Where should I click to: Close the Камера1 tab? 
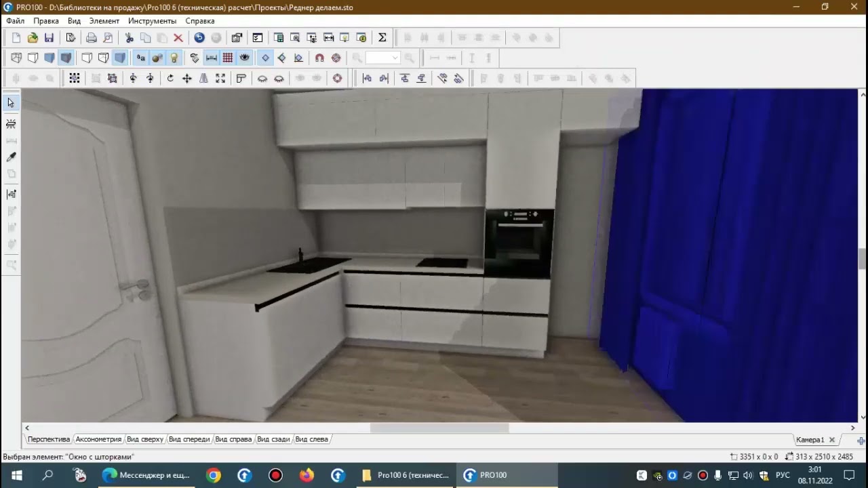(x=832, y=440)
